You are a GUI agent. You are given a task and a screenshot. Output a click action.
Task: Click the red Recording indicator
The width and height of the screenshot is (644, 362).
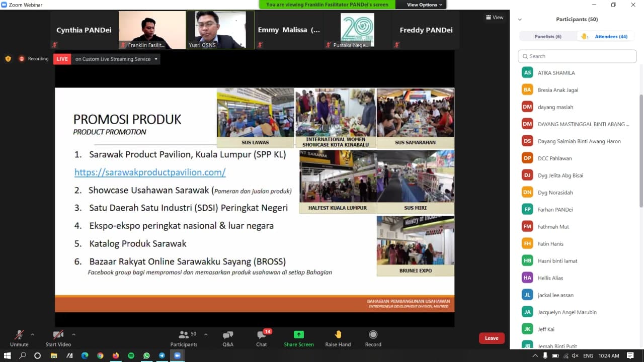34,59
